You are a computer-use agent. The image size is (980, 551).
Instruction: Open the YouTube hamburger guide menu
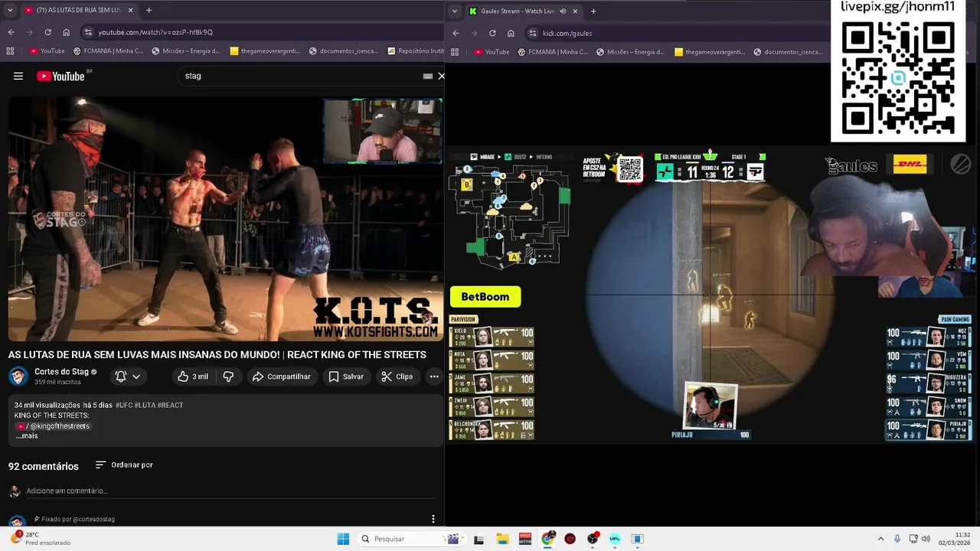[18, 76]
